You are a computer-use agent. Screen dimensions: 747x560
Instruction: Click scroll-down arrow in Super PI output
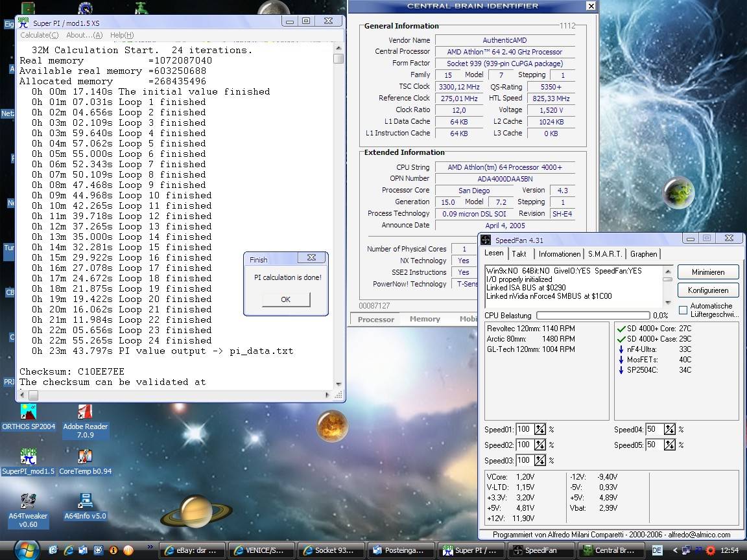338,384
